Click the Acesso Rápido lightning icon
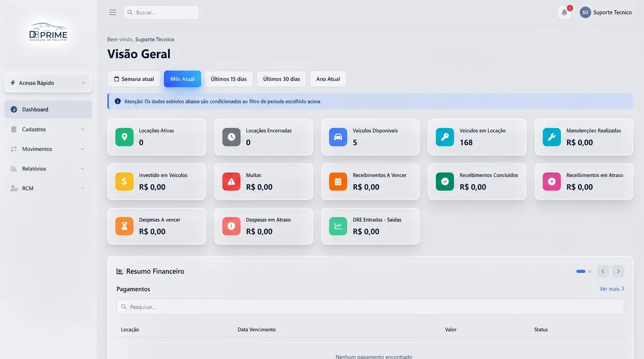The image size is (644, 359). pos(13,83)
